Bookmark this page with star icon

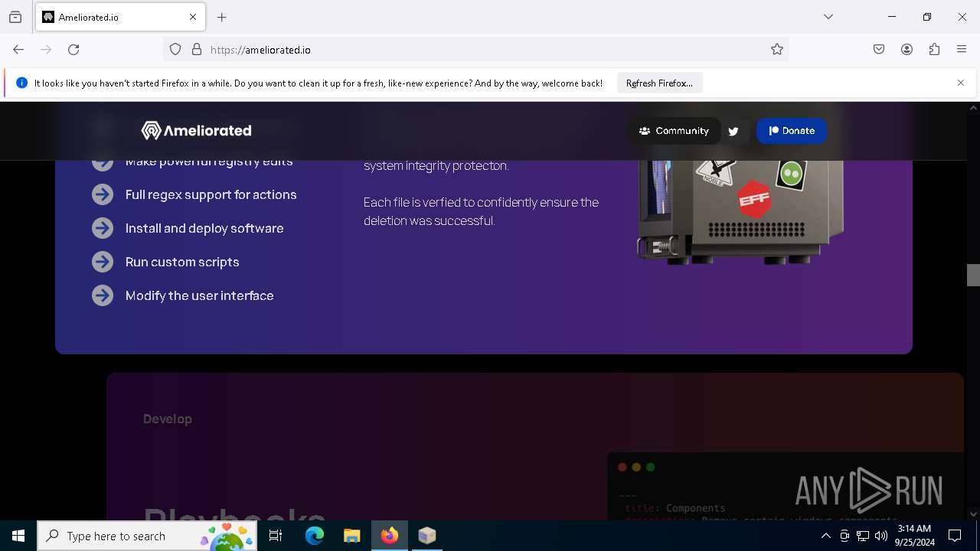tap(777, 50)
